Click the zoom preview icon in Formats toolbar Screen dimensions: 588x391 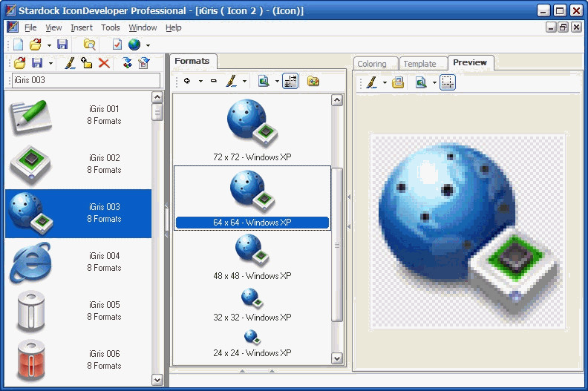[x=264, y=81]
